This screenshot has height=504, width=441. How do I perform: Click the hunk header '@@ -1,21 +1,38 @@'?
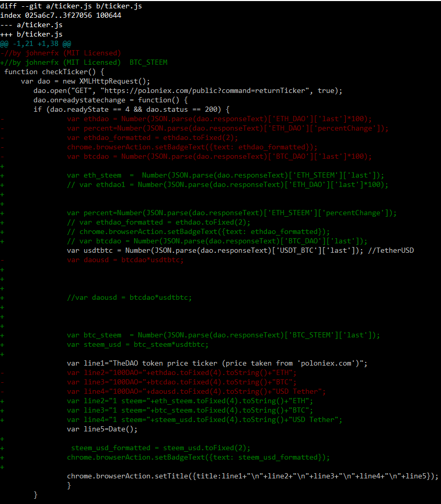pos(36,44)
